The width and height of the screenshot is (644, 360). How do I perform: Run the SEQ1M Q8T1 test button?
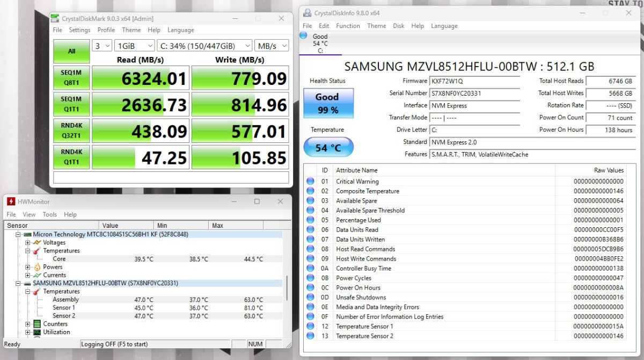click(x=71, y=77)
